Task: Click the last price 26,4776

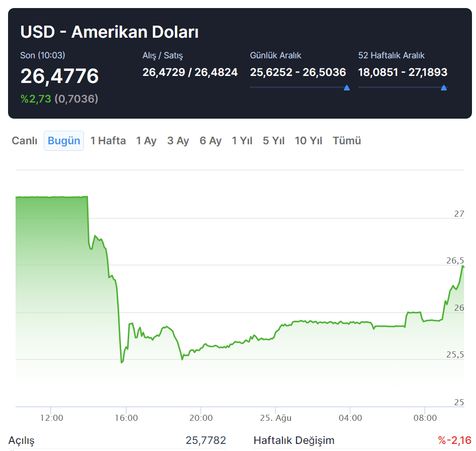Action: [x=60, y=76]
